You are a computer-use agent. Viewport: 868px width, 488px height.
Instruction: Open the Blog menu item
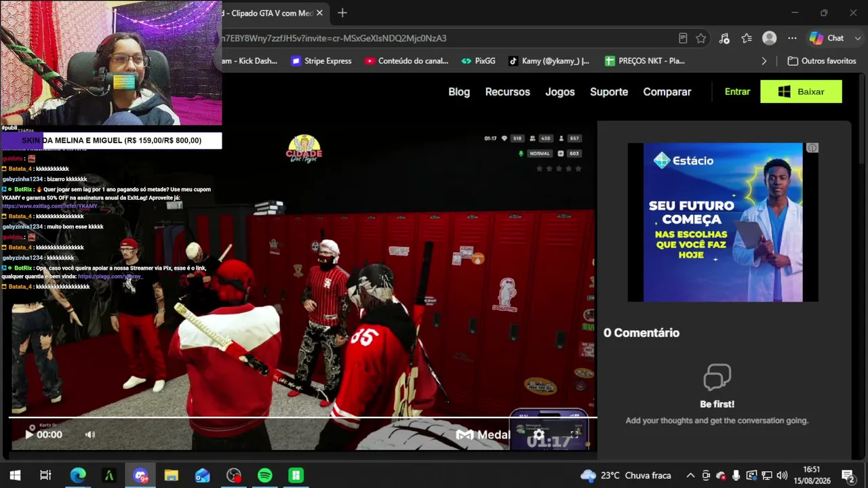tap(459, 91)
